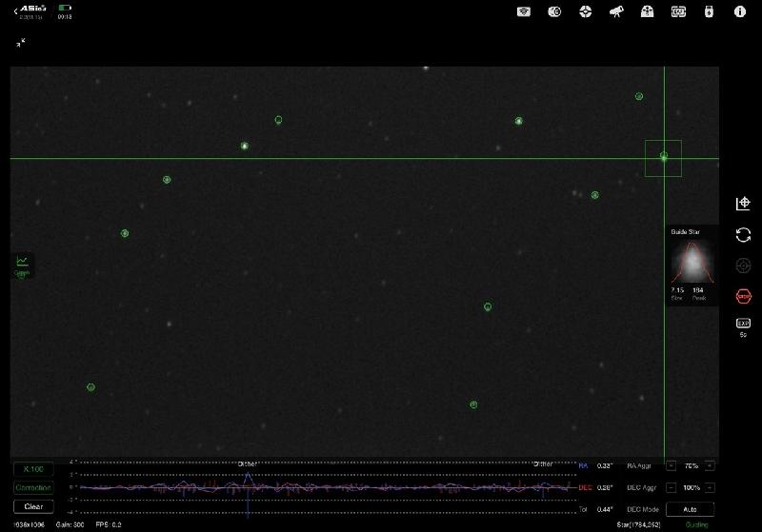The width and height of the screenshot is (762, 532).
Task: Select the boxed guide star on the crosshair
Action: point(663,158)
